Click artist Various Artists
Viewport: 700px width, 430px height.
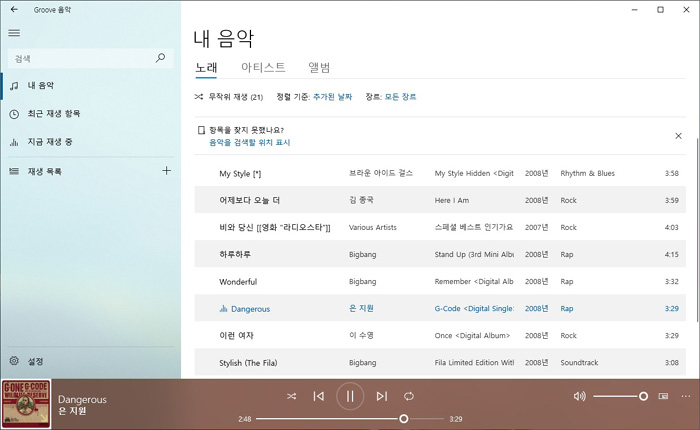click(372, 227)
